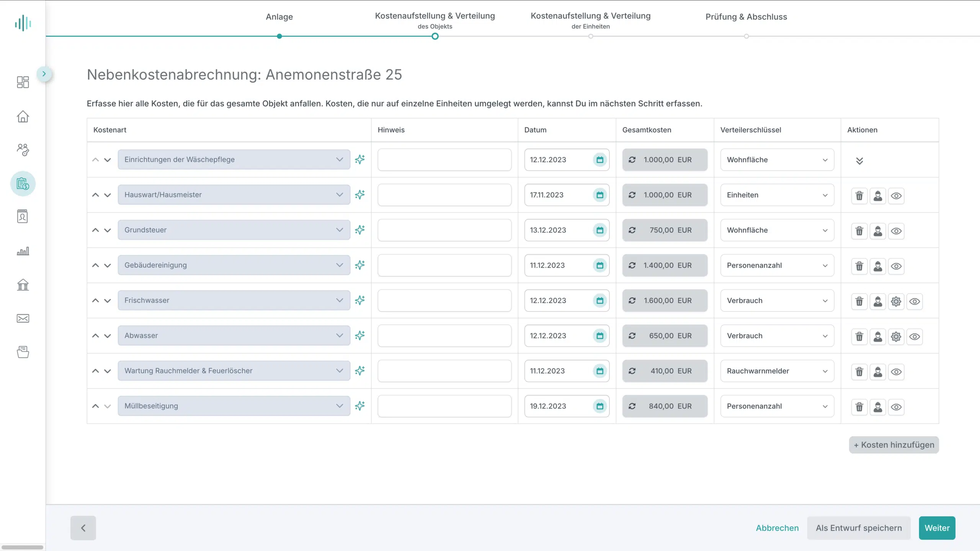Viewport: 980px width, 551px height.
Task: Open the home properties sidebar icon
Action: (x=23, y=116)
